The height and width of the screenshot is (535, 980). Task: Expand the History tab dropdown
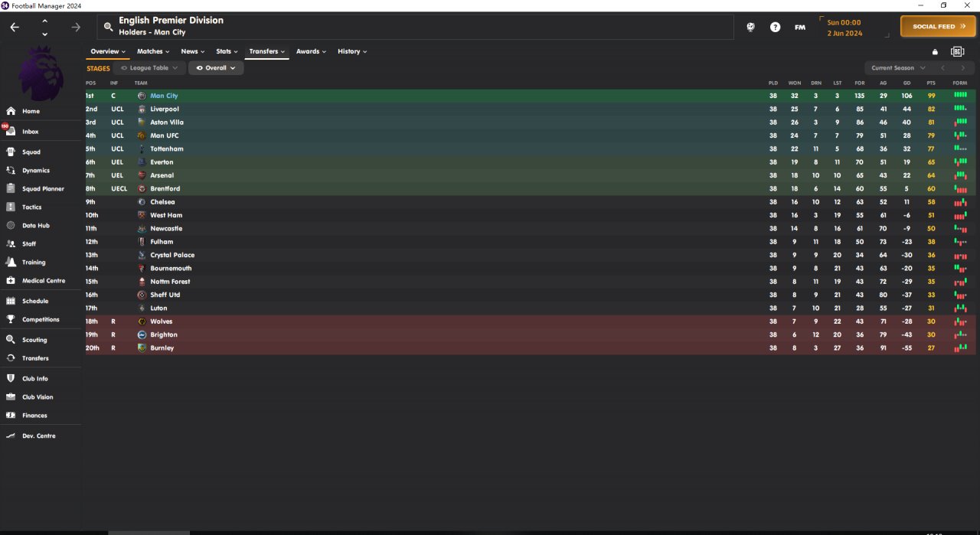click(352, 51)
